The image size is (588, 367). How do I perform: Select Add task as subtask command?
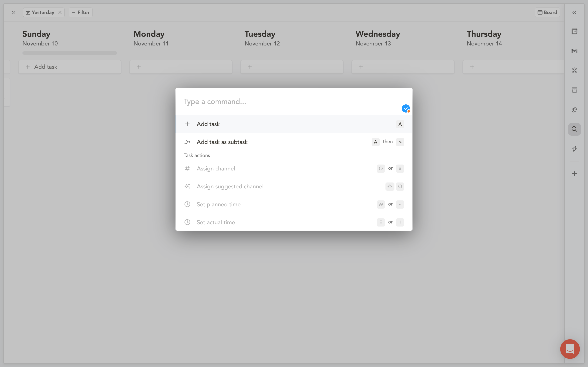pos(294,142)
